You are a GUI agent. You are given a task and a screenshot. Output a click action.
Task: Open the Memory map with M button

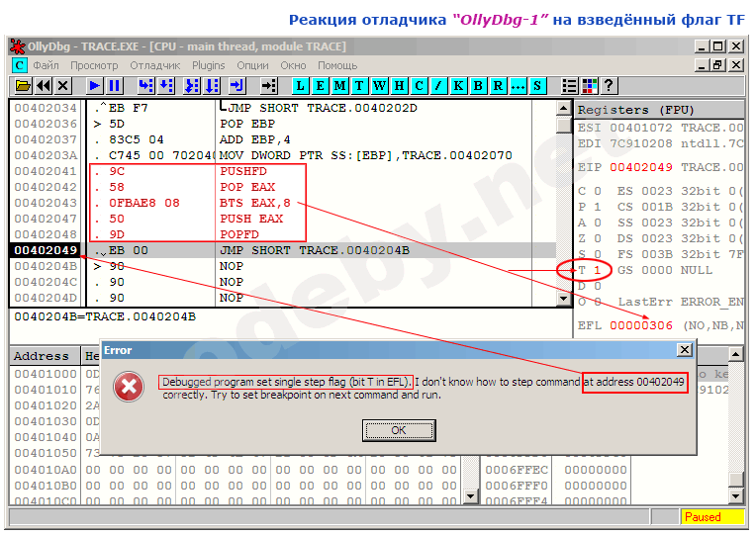(339, 86)
